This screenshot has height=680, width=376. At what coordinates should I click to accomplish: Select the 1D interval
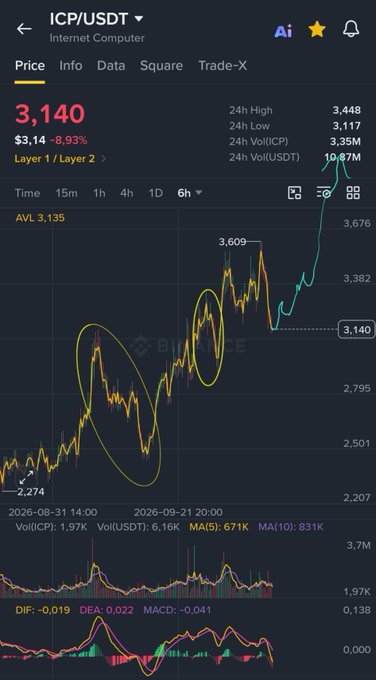[156, 193]
